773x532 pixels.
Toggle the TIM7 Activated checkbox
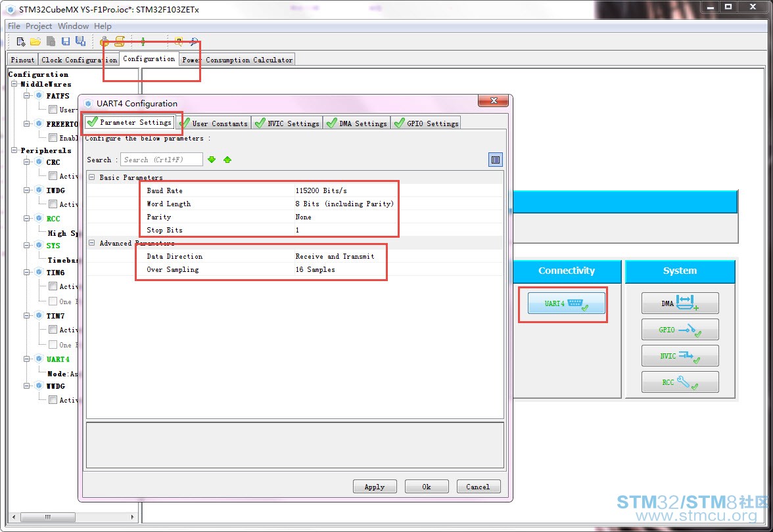point(53,330)
